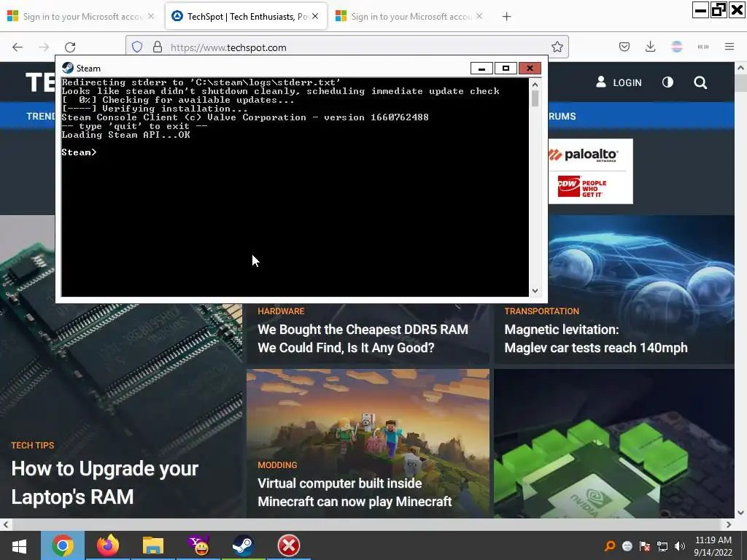
Task: Click the HARDWARE category label
Action: pyautogui.click(x=281, y=311)
